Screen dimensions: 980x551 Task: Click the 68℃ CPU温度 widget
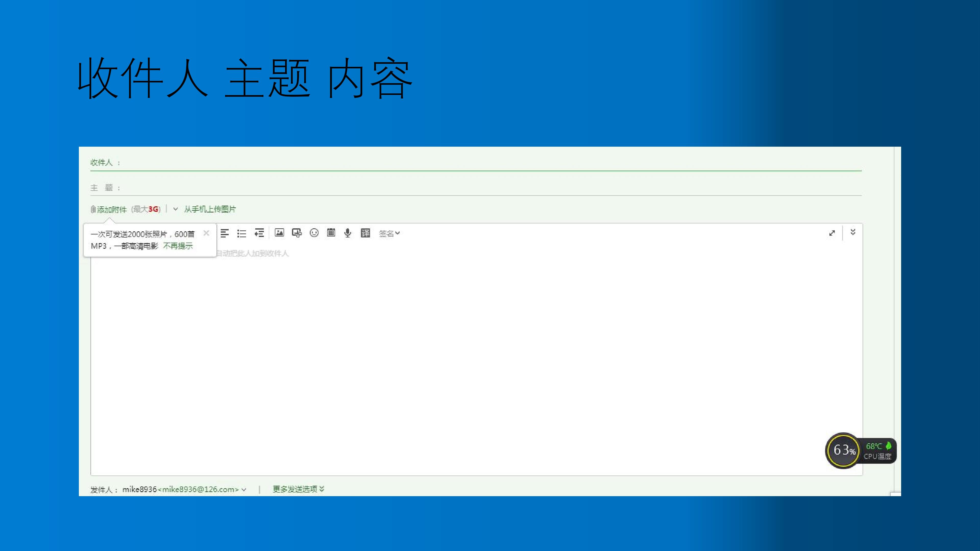click(878, 451)
